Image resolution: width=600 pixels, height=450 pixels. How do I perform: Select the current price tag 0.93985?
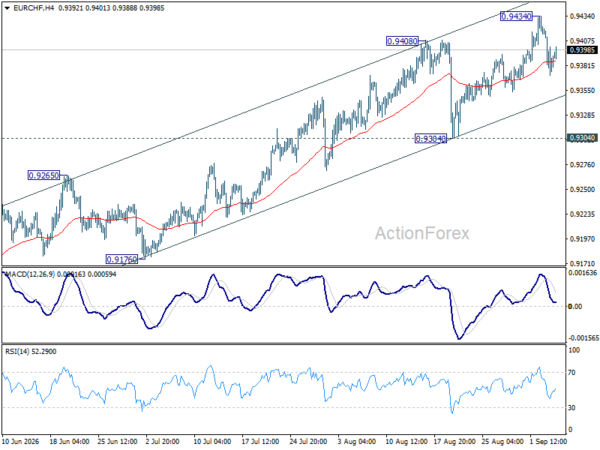coord(582,50)
